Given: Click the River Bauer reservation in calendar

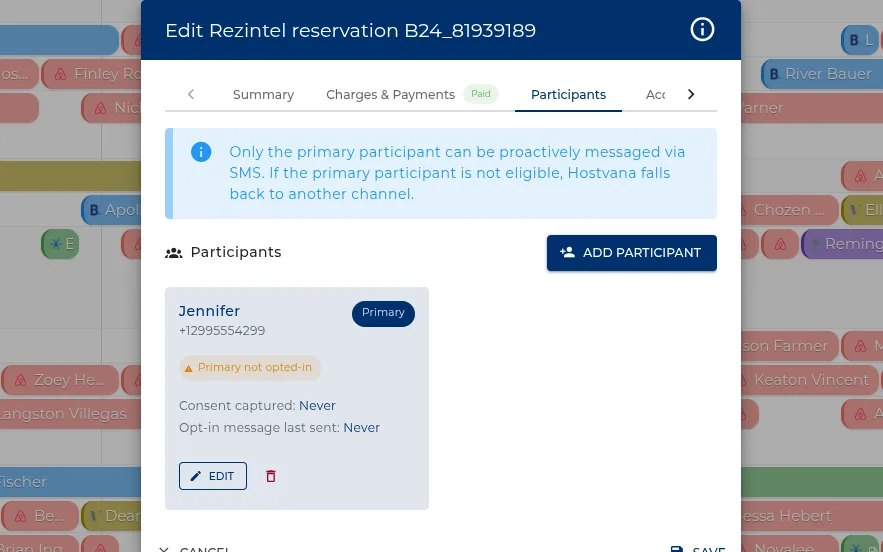Looking at the screenshot, I should (x=821, y=74).
